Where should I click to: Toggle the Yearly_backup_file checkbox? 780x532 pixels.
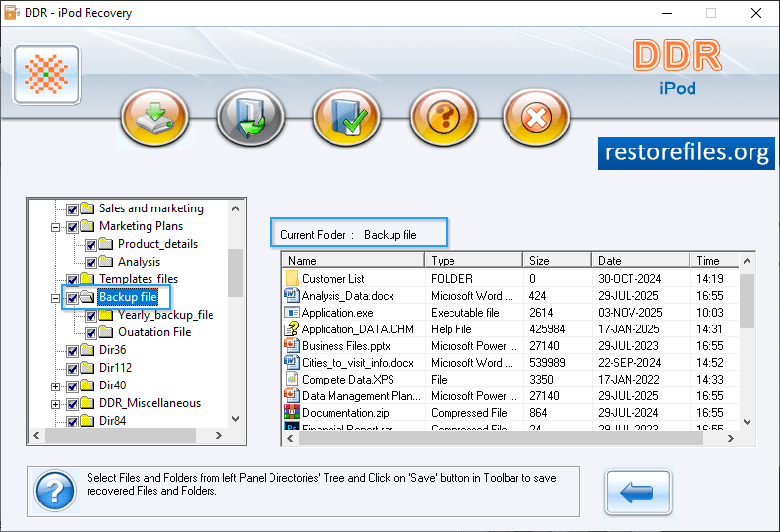(90, 316)
